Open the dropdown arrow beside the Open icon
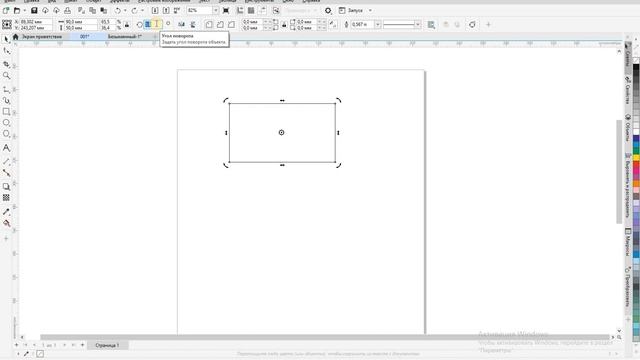Image resolution: width=640 pixels, height=360 pixels. tap(24, 10)
